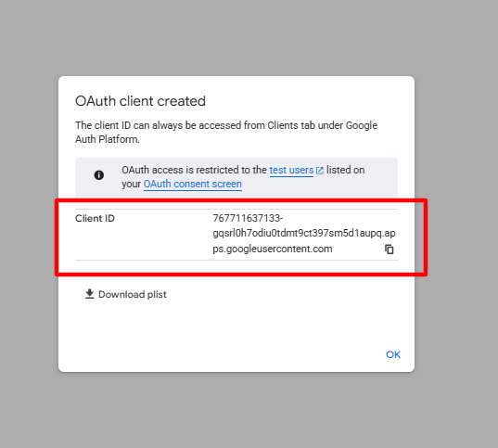Confirm the dialog with OK
The height and width of the screenshot is (448, 498).
click(x=393, y=354)
